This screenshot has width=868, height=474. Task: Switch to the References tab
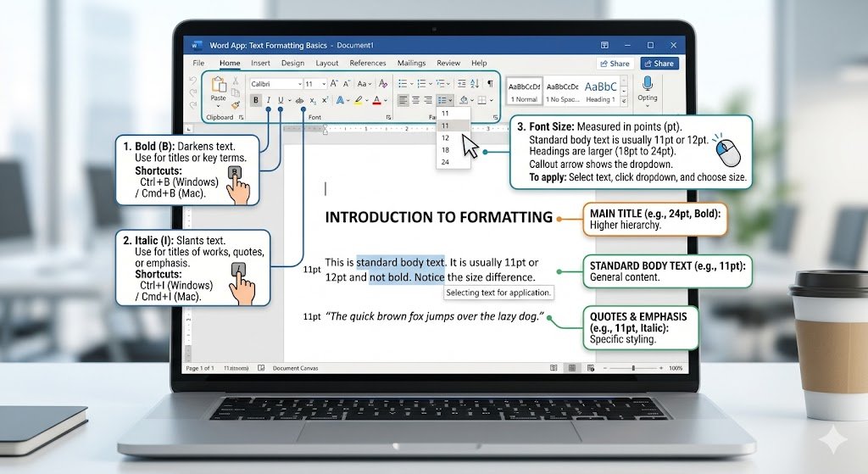click(x=368, y=63)
